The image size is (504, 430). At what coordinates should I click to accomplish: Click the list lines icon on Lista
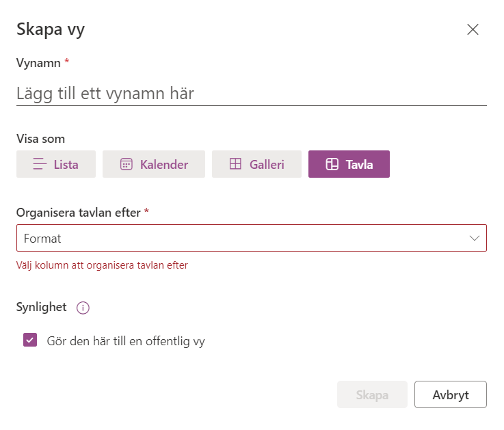(40, 164)
